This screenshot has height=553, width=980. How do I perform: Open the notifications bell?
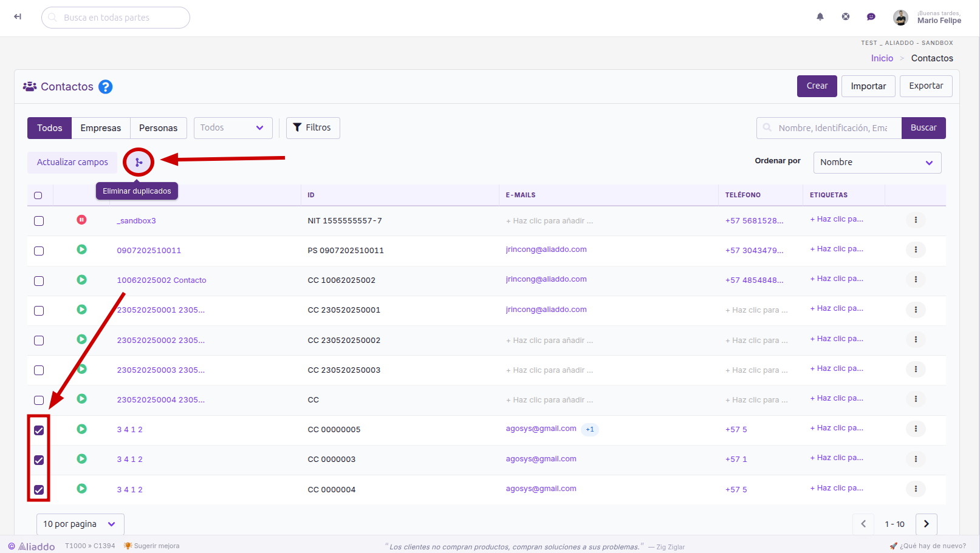pyautogui.click(x=820, y=17)
